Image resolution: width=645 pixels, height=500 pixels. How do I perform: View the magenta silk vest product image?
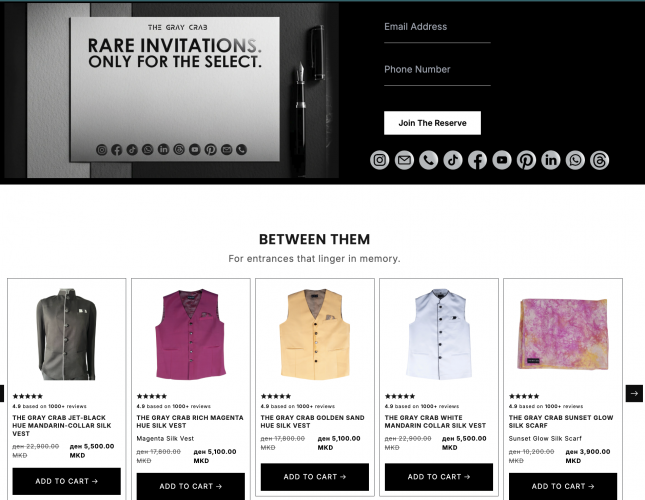coord(191,334)
